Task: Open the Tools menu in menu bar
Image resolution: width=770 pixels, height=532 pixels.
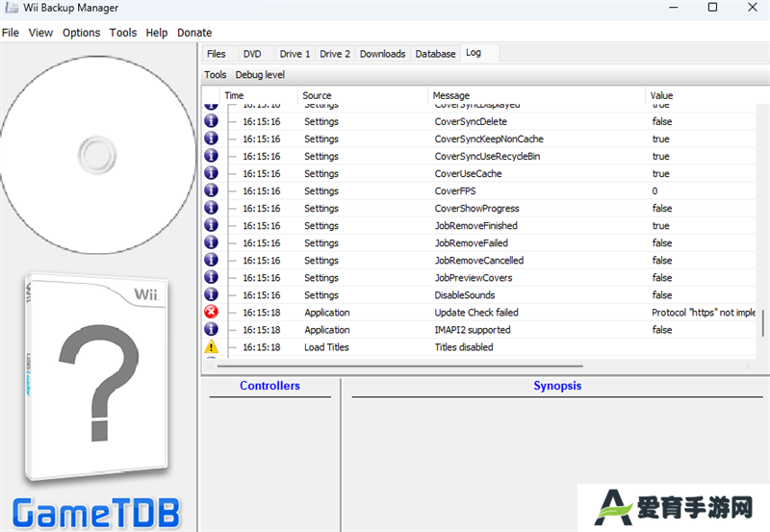Action: (123, 33)
